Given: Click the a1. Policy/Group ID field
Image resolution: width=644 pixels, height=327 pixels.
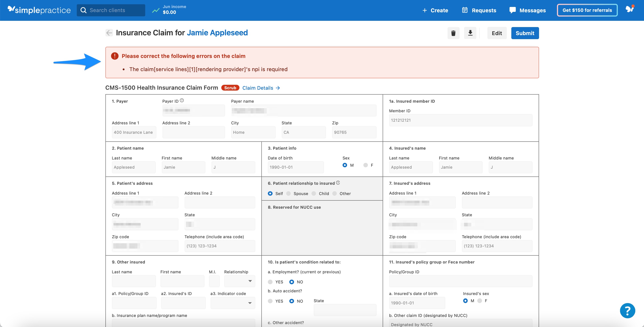Looking at the screenshot, I should pyautogui.click(x=134, y=303).
